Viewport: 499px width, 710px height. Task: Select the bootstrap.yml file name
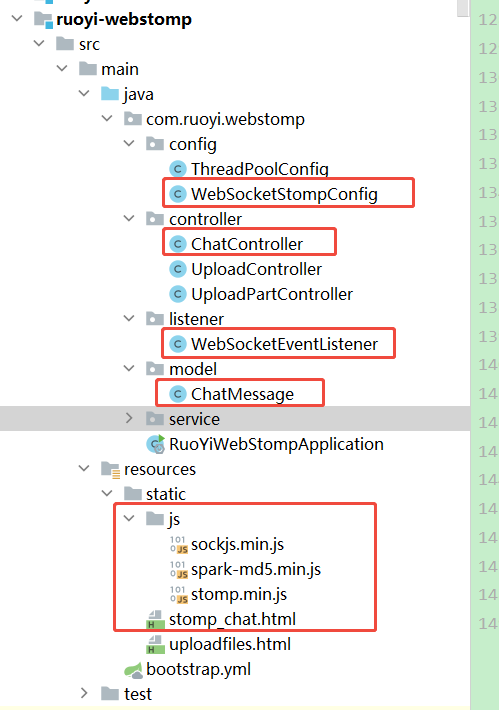[198, 669]
